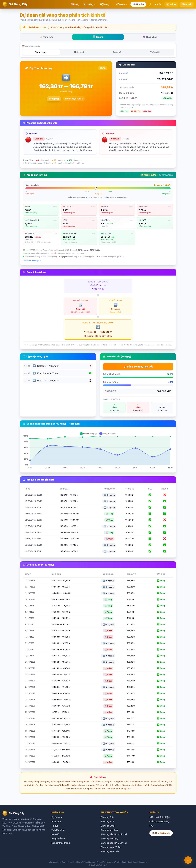Click the globe icon in Giá thế giới header
This screenshot has height=868, width=196.
click(120, 65)
